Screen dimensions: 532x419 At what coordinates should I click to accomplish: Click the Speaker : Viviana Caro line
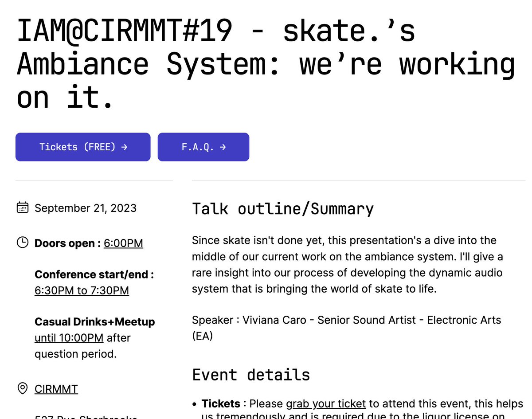[347, 328]
